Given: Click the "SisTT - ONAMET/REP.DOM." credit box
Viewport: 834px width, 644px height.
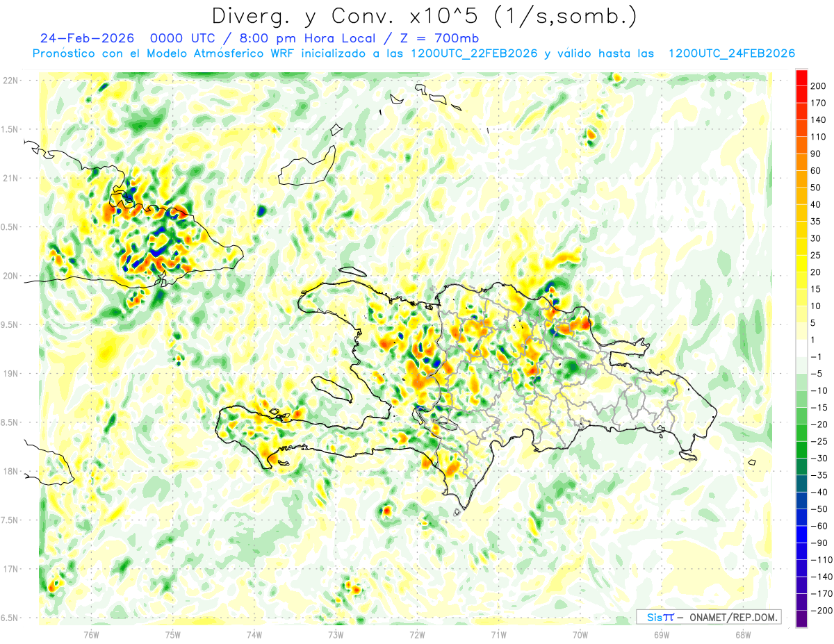Looking at the screenshot, I should [708, 617].
